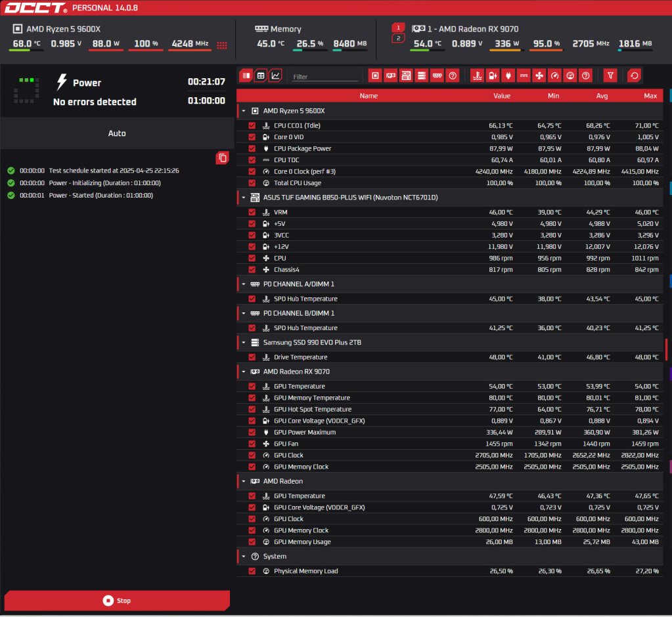Click the Power test lightning icon

(x=62, y=82)
